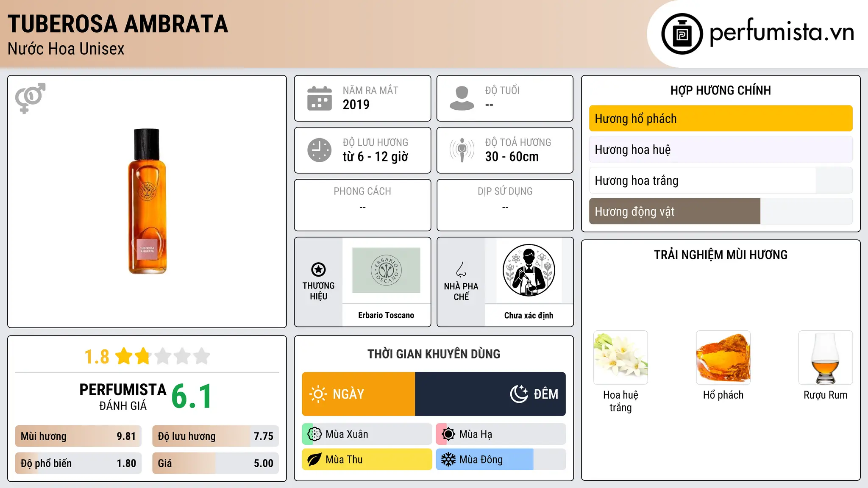The height and width of the screenshot is (488, 868).
Task: Click the Hương động vật accord bar
Action: point(721,211)
